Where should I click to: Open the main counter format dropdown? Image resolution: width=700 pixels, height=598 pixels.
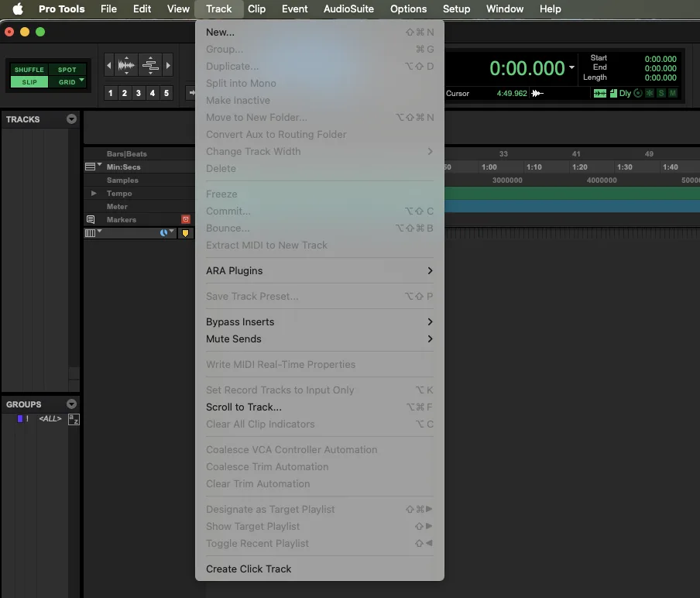point(571,67)
